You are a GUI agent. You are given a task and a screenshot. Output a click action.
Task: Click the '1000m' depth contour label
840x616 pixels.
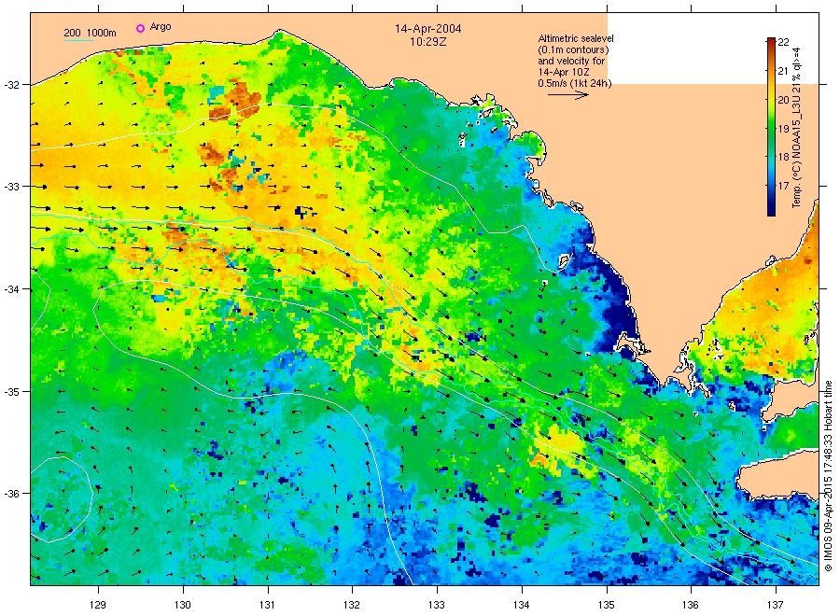click(101, 33)
